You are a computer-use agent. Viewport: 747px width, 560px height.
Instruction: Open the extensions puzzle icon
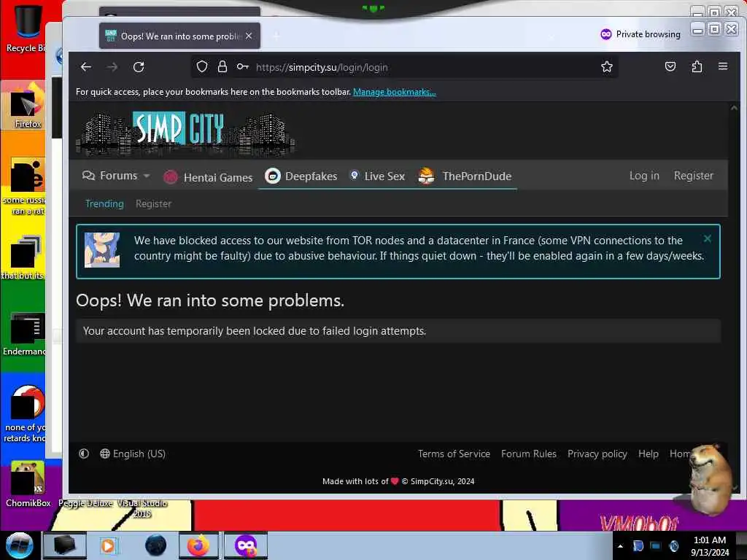[x=697, y=66]
